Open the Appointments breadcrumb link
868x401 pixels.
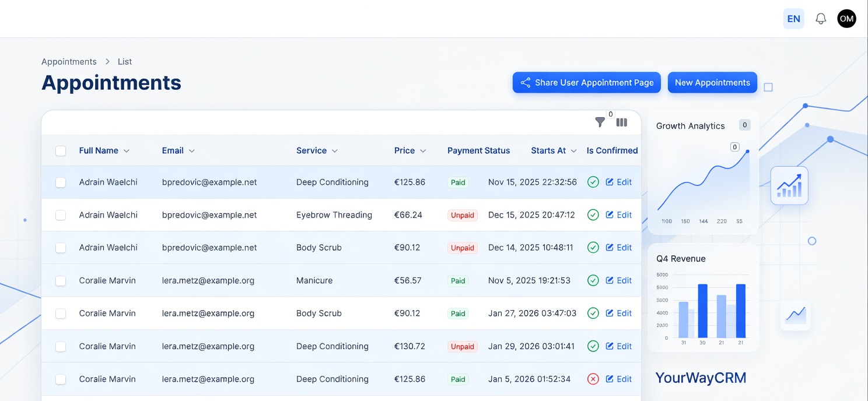pos(69,61)
